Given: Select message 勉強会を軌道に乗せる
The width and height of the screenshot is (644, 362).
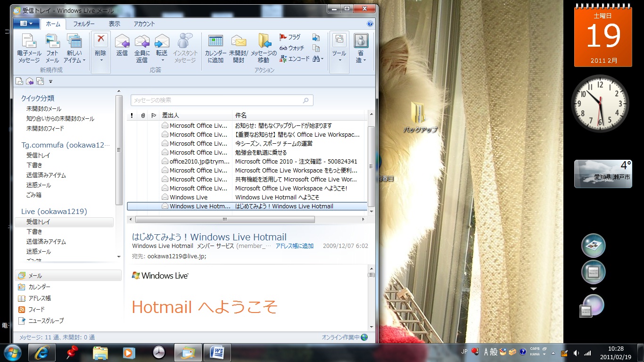Looking at the screenshot, I should coord(247,152).
